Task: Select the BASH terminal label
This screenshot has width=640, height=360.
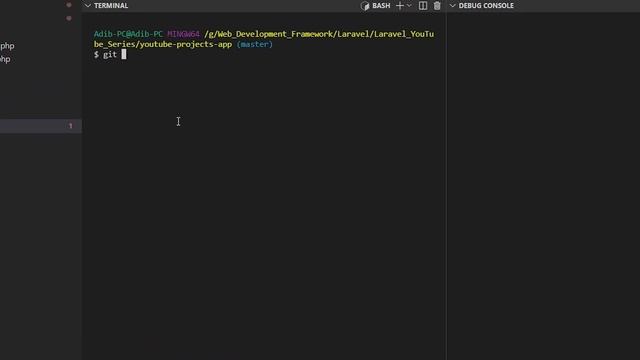Action: click(x=381, y=6)
